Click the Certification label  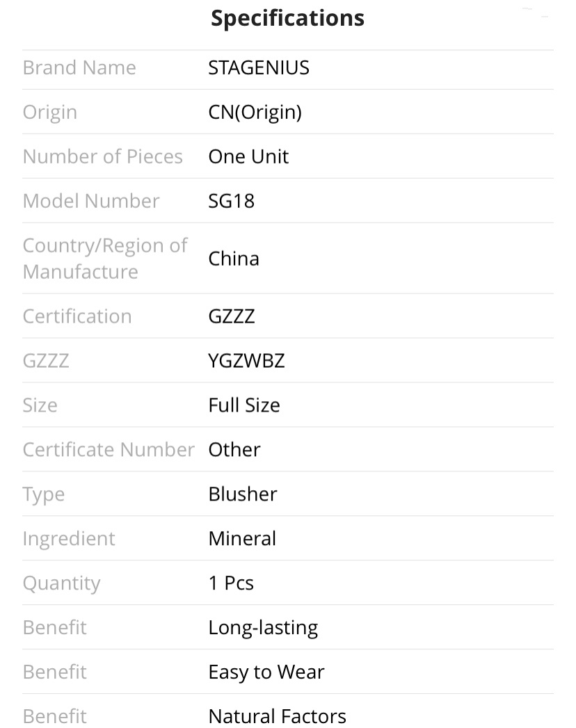pos(77,316)
